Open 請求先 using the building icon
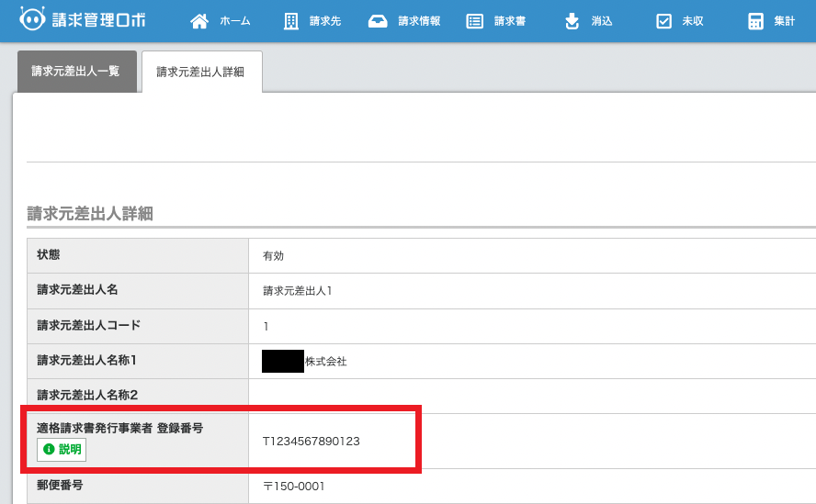Image resolution: width=816 pixels, height=504 pixels. (x=290, y=21)
